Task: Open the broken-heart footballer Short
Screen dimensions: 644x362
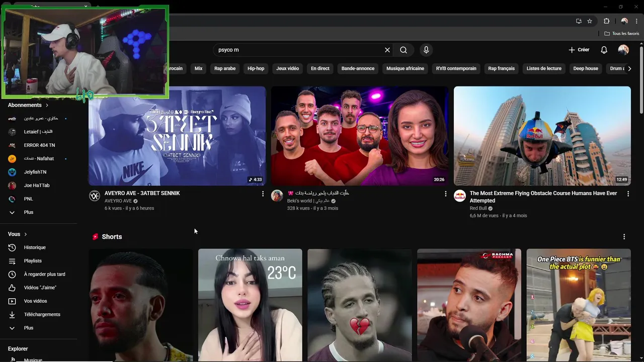Action: (x=360, y=305)
